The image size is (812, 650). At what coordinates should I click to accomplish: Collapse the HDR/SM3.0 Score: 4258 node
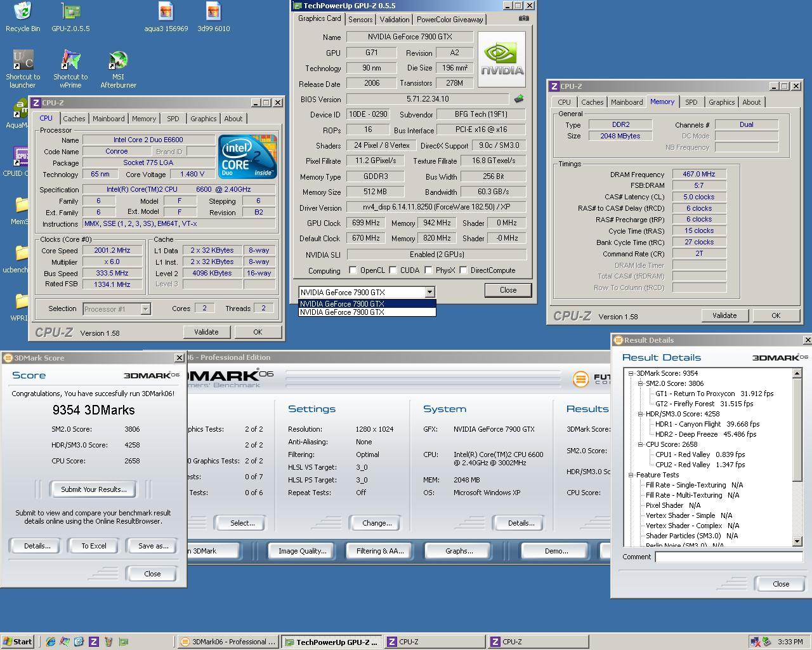pos(640,414)
